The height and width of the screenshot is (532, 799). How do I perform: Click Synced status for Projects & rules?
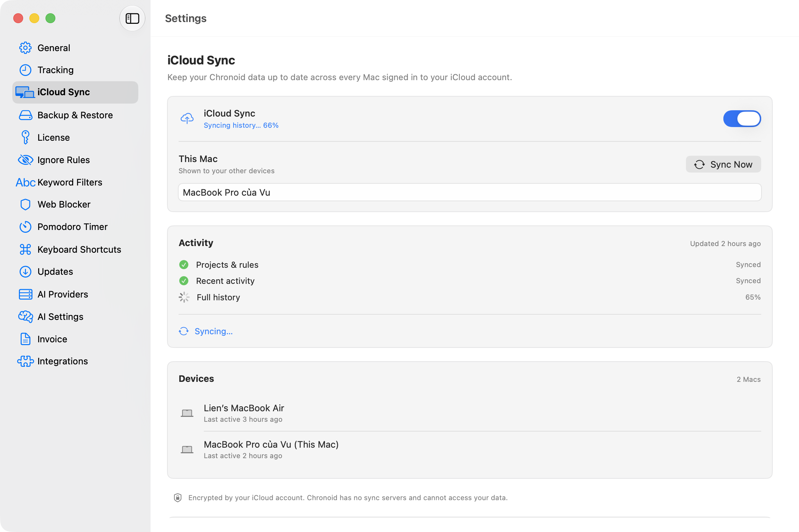[x=748, y=265]
